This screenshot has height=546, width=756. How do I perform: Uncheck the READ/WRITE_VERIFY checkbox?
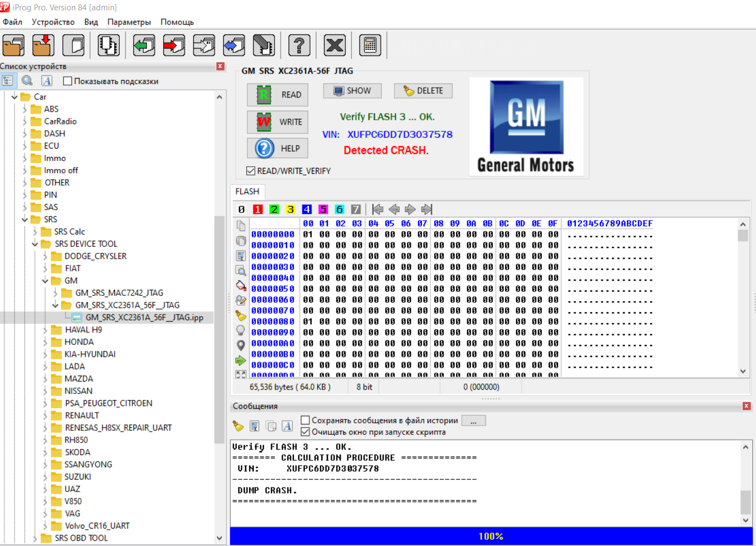click(251, 171)
